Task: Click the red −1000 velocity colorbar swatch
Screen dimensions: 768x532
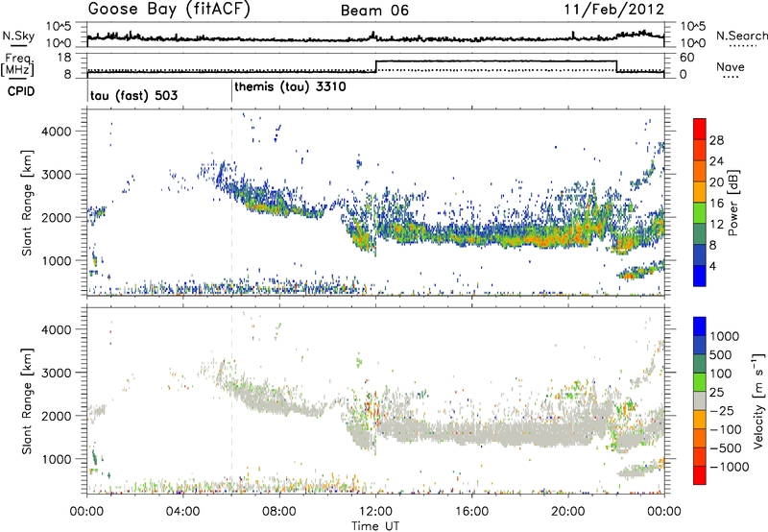Action: (700, 475)
